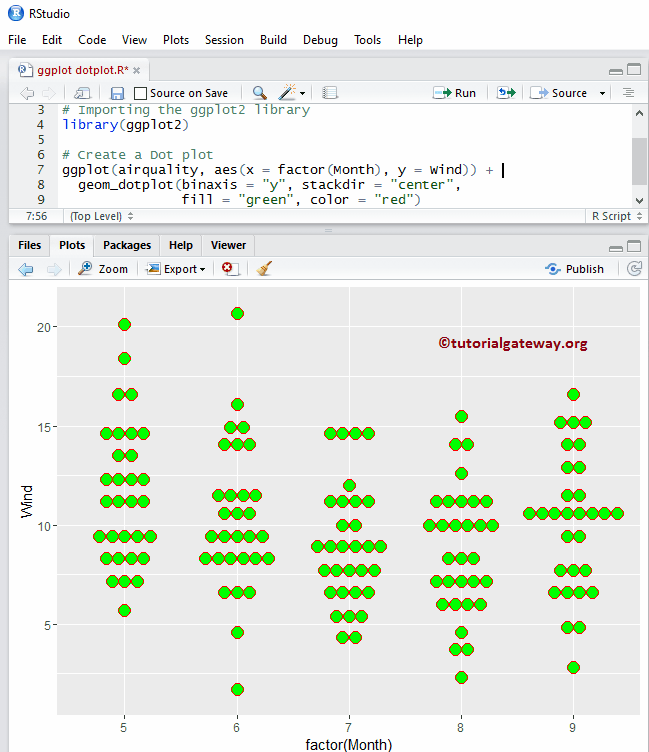
Task: Open the R Script file type selector
Action: pyautogui.click(x=614, y=216)
